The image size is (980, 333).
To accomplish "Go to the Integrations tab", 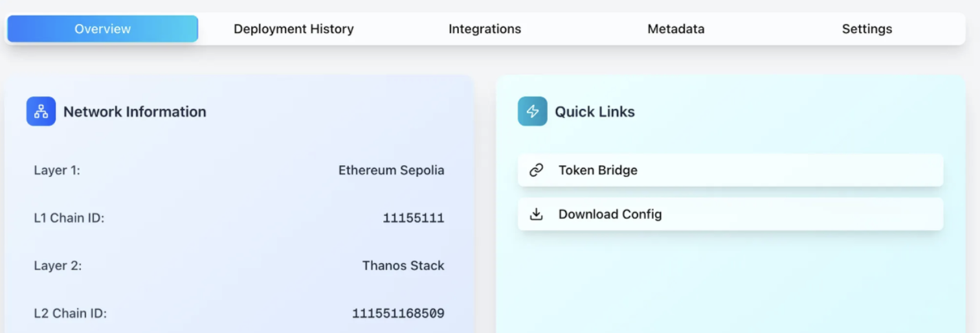I will (x=484, y=29).
